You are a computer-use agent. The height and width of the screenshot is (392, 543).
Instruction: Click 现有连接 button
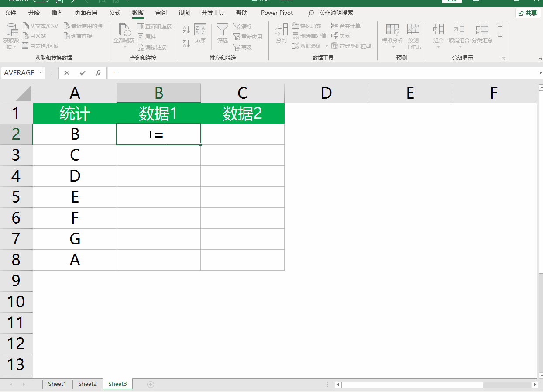click(78, 36)
